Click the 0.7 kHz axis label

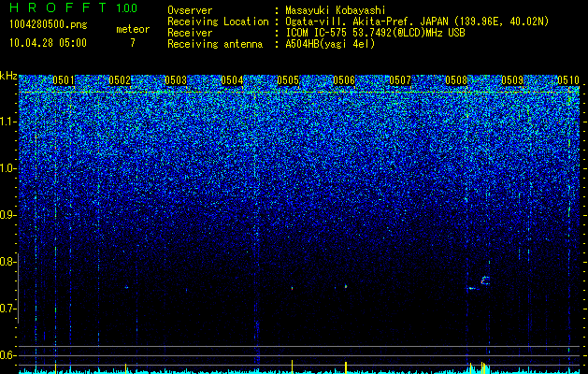point(7,309)
